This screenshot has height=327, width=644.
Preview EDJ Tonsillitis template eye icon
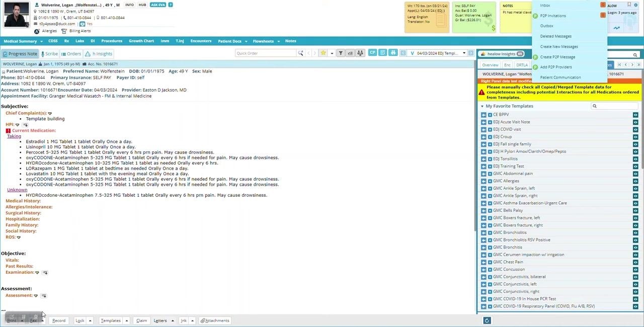point(635,159)
